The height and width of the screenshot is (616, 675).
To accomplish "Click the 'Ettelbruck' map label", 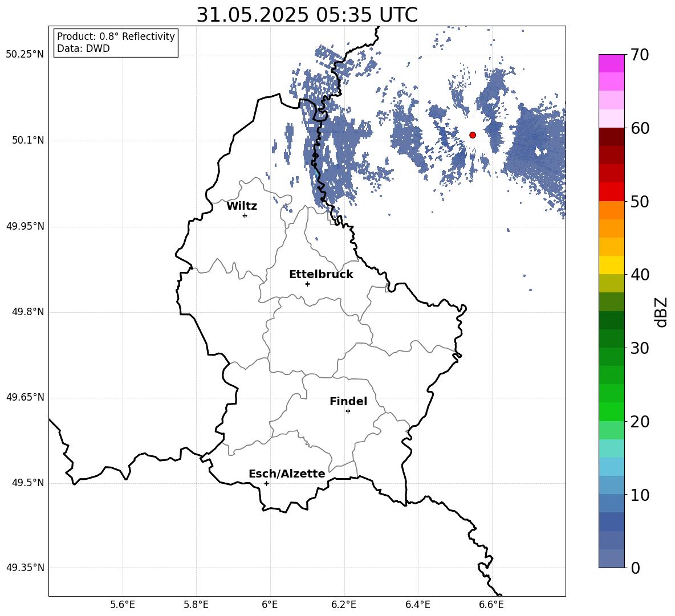I will click(321, 275).
